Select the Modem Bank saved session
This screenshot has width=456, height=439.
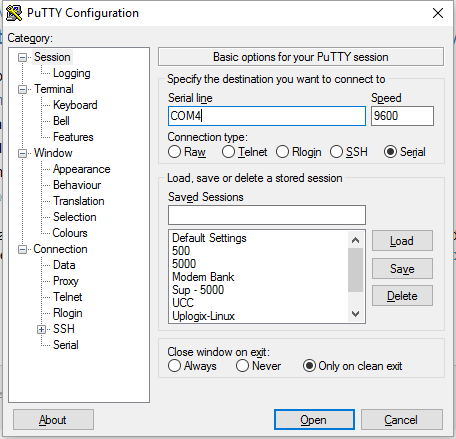(x=203, y=277)
